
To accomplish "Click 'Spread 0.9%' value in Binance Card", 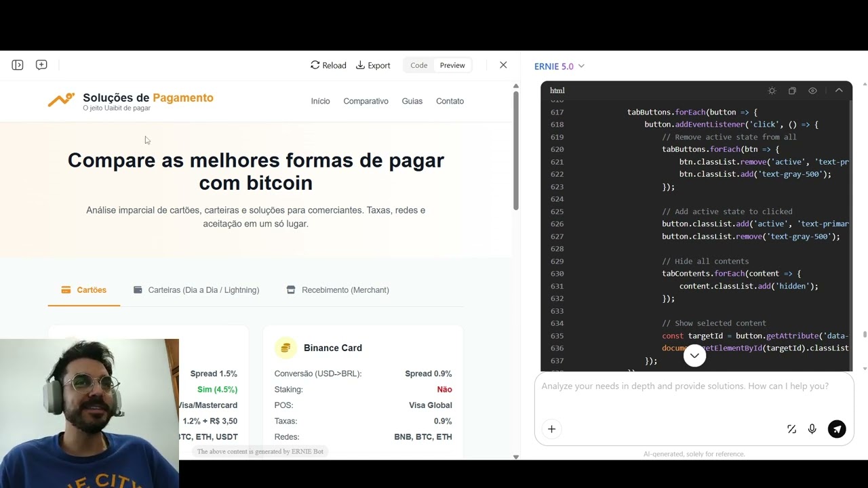I will (429, 373).
